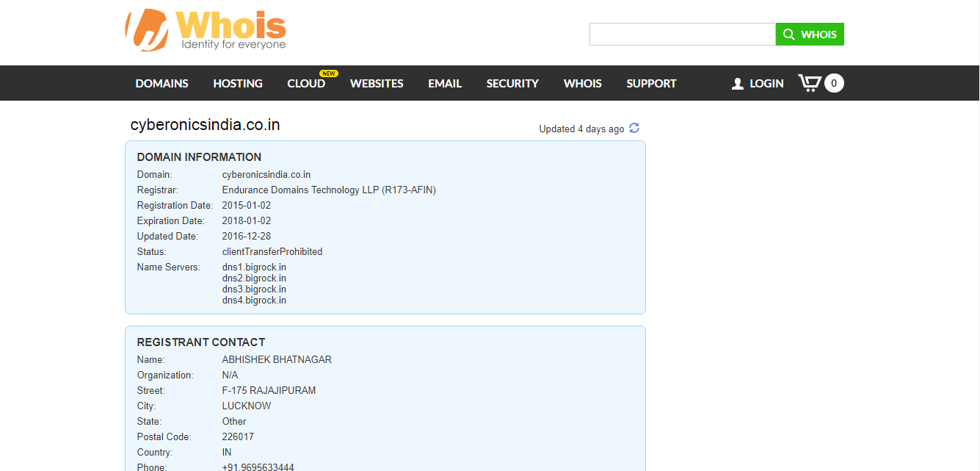Click the city value LUCKNOW
This screenshot has height=471, width=980.
(x=247, y=406)
